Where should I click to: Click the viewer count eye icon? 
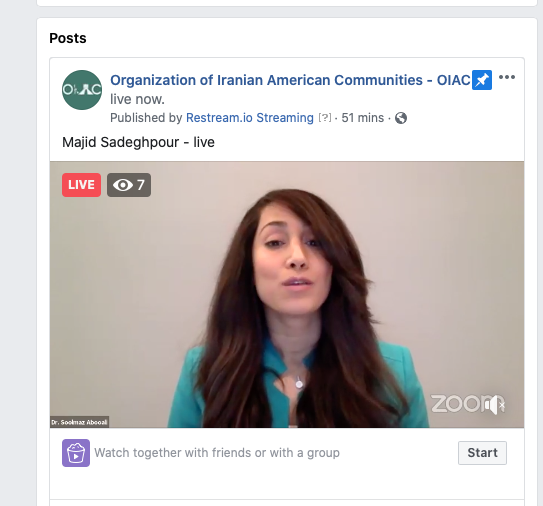123,185
